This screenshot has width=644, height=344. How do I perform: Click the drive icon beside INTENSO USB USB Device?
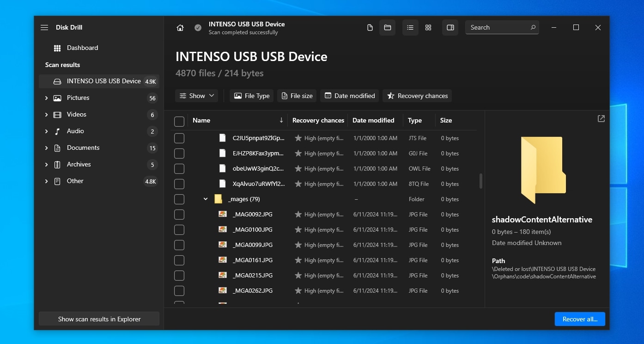click(57, 81)
